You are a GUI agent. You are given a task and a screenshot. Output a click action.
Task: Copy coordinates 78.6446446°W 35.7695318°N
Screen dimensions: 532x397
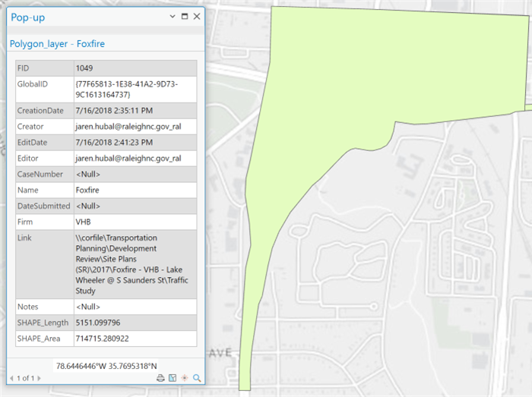coord(106,366)
